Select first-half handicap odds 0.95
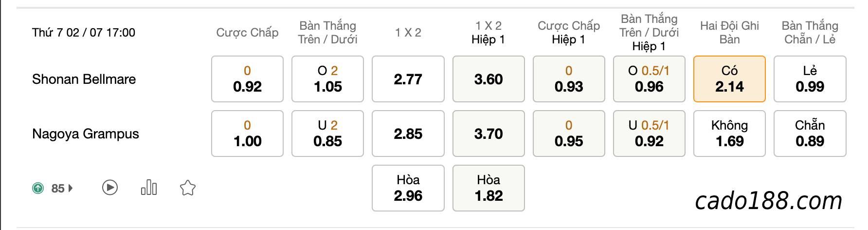The image size is (868, 230). pyautogui.click(x=569, y=134)
